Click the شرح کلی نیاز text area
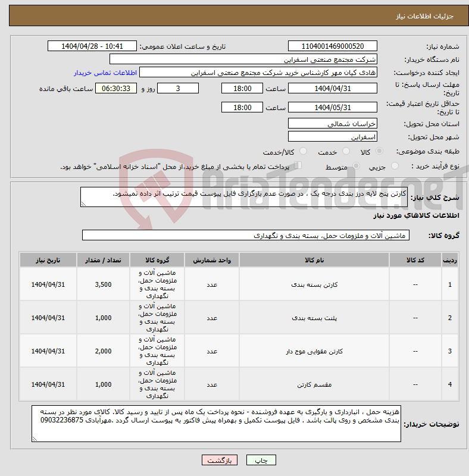Image resolution: width=469 pixels, height=476 pixels. coord(244,197)
